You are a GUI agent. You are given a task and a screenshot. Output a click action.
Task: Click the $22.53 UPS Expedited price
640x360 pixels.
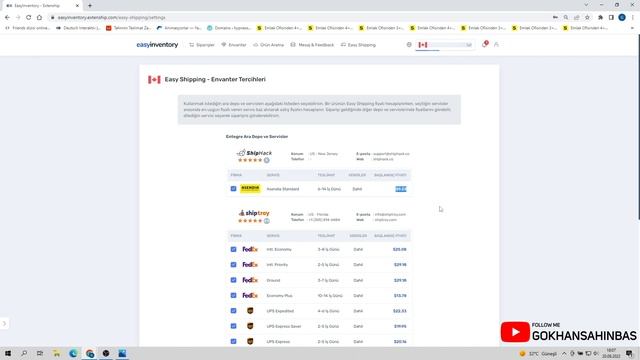400,311
